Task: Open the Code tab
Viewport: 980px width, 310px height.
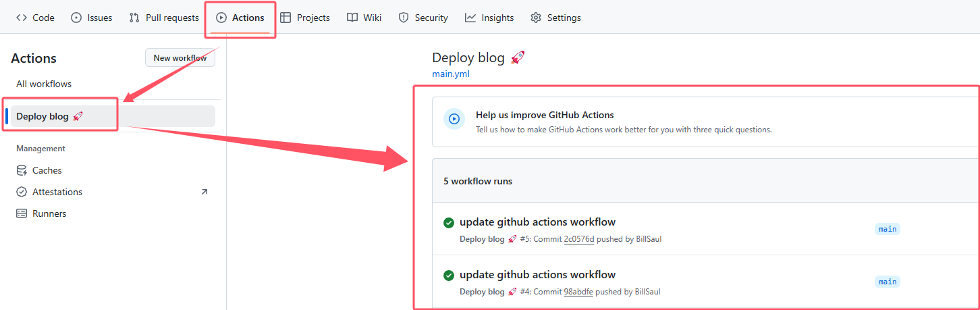Action: tap(35, 18)
